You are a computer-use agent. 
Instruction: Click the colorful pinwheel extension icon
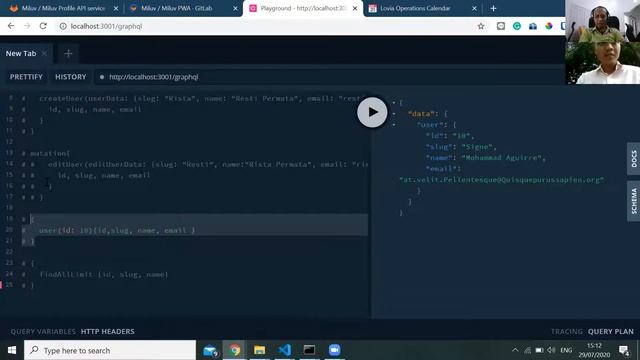[549, 26]
